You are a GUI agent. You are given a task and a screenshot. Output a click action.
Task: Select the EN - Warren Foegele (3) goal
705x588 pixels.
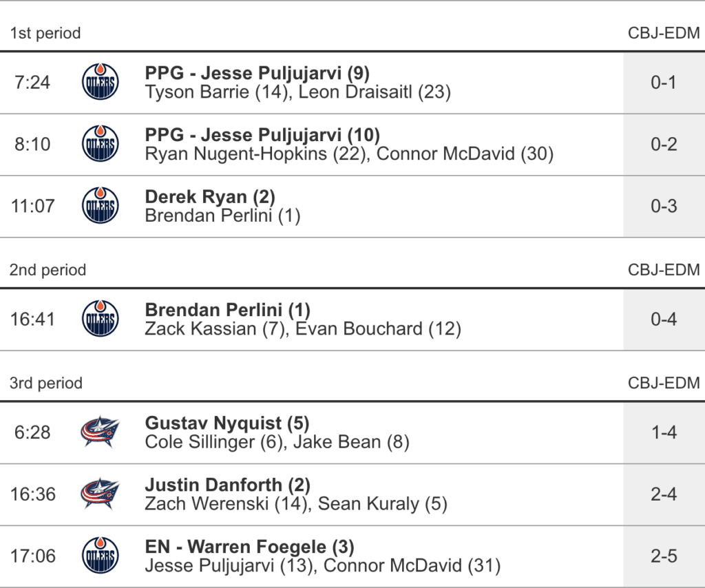[249, 547]
